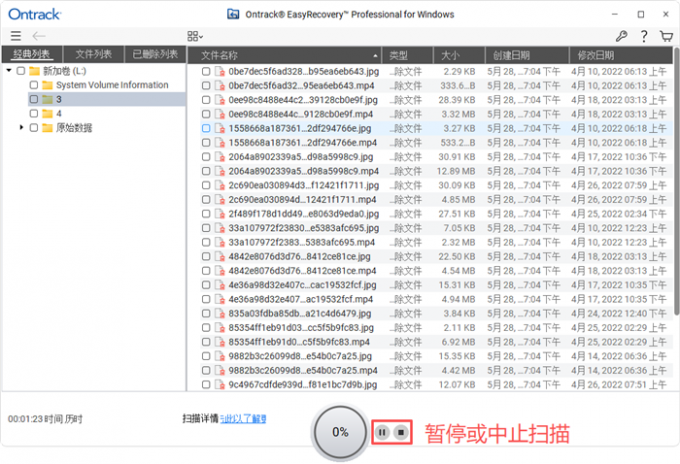Viewport: 680px width, 464px height.
Task: Sort by 类型 column header
Action: pyautogui.click(x=407, y=55)
